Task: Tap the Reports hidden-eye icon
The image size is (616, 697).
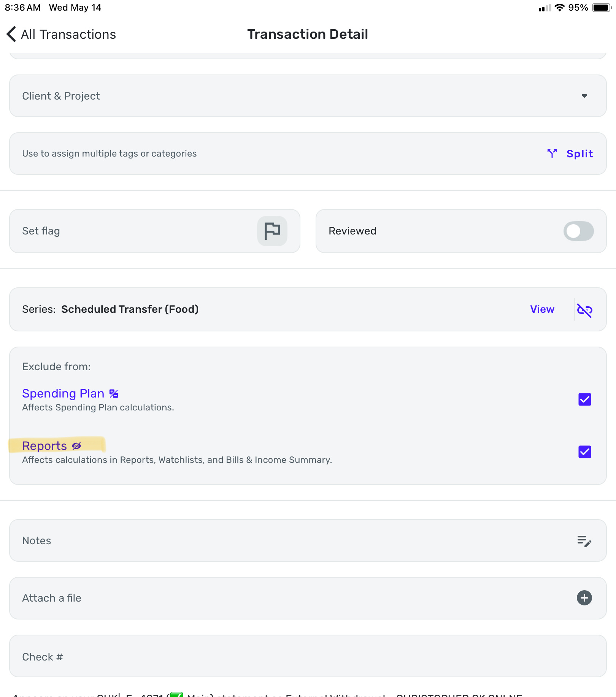Action: pyautogui.click(x=76, y=446)
